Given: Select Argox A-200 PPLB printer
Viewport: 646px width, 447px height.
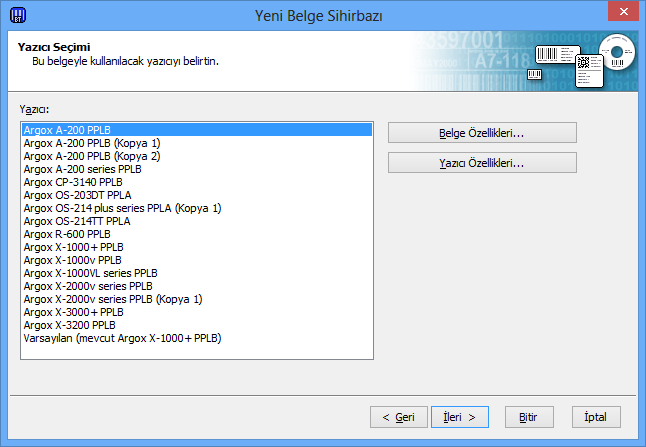Looking at the screenshot, I should coord(67,130).
